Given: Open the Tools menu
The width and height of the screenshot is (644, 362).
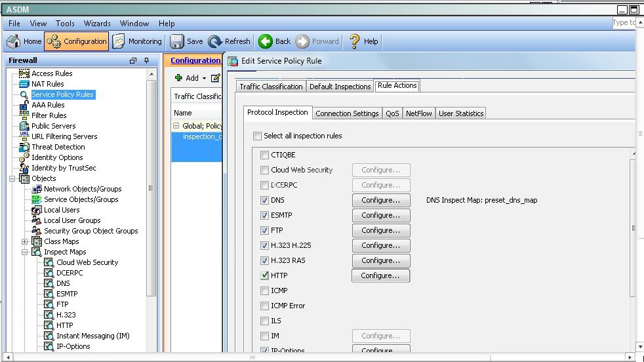Looking at the screenshot, I should [66, 24].
